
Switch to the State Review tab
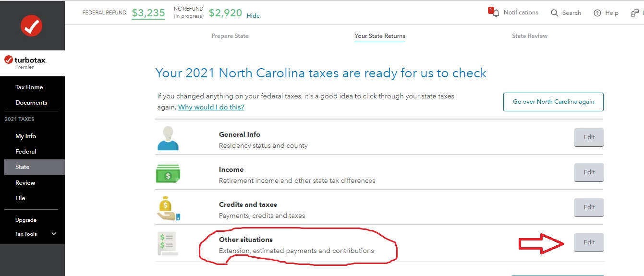[x=530, y=36]
